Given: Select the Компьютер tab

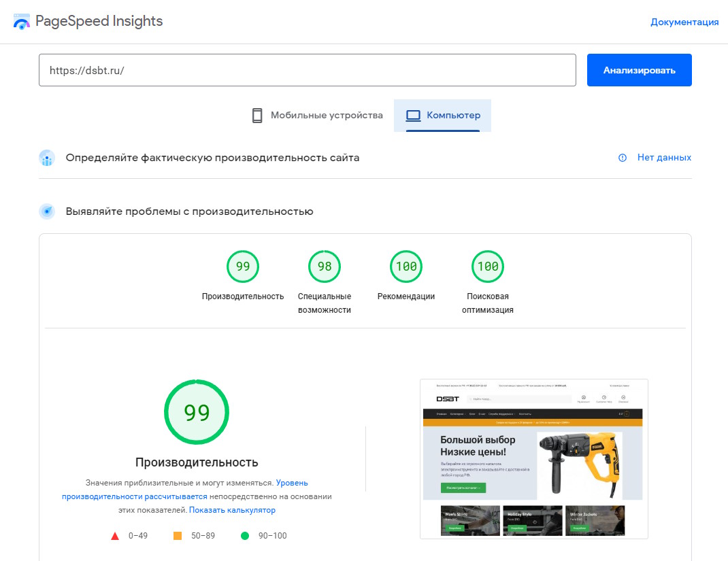Looking at the screenshot, I should [x=442, y=116].
